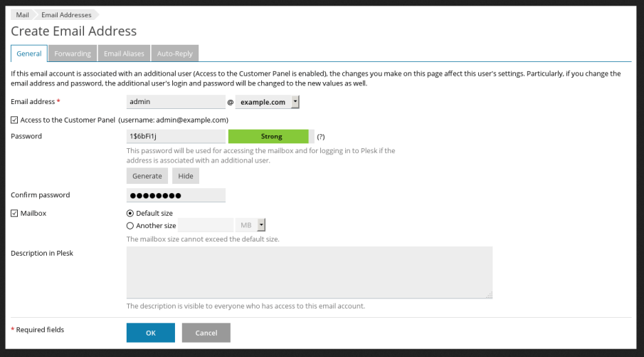
Task: Switch to the Forwarding tab
Action: pos(73,53)
